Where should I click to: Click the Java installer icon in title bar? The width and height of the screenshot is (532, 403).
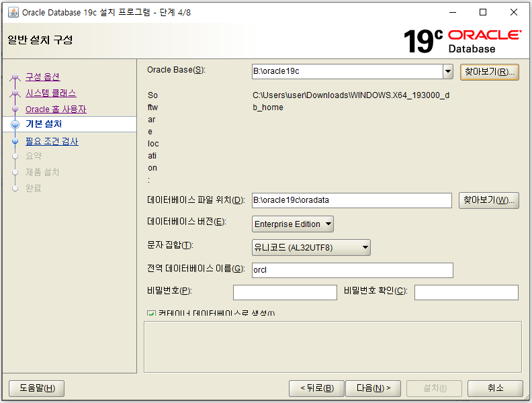pos(13,13)
